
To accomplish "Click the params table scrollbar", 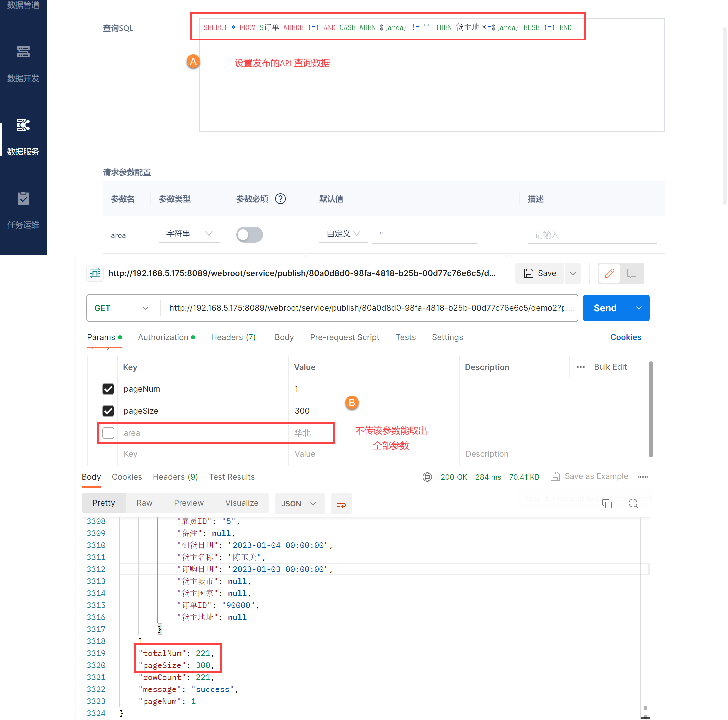I will pyautogui.click(x=651, y=409).
